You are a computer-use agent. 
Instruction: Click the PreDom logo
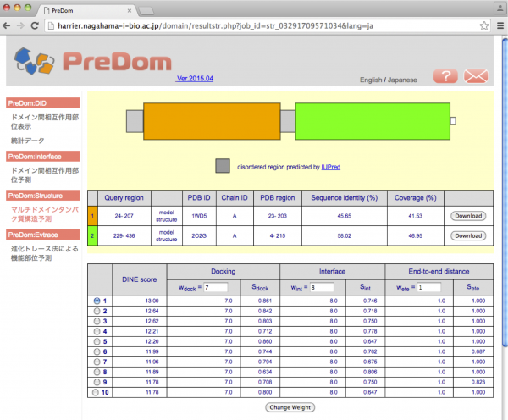[92, 64]
